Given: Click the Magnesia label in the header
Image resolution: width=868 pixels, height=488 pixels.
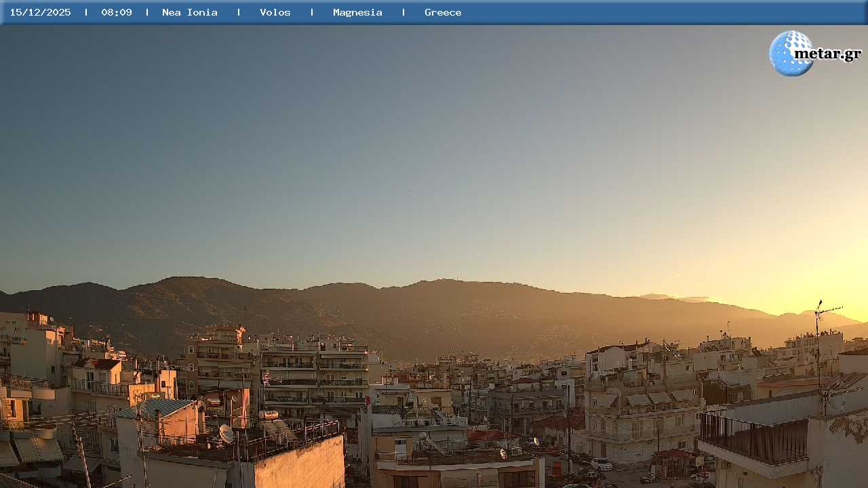Looking at the screenshot, I should tap(357, 12).
